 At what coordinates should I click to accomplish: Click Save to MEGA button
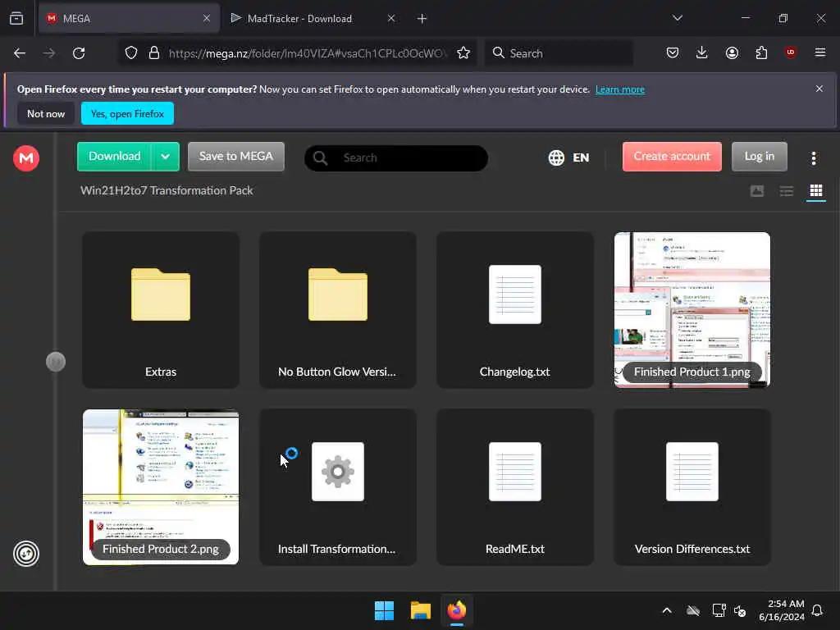235,157
